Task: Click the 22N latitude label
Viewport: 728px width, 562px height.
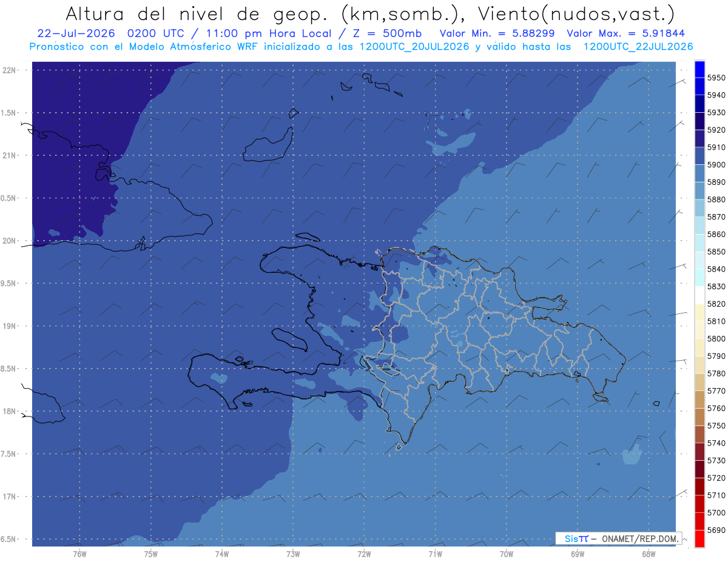Action: point(10,70)
